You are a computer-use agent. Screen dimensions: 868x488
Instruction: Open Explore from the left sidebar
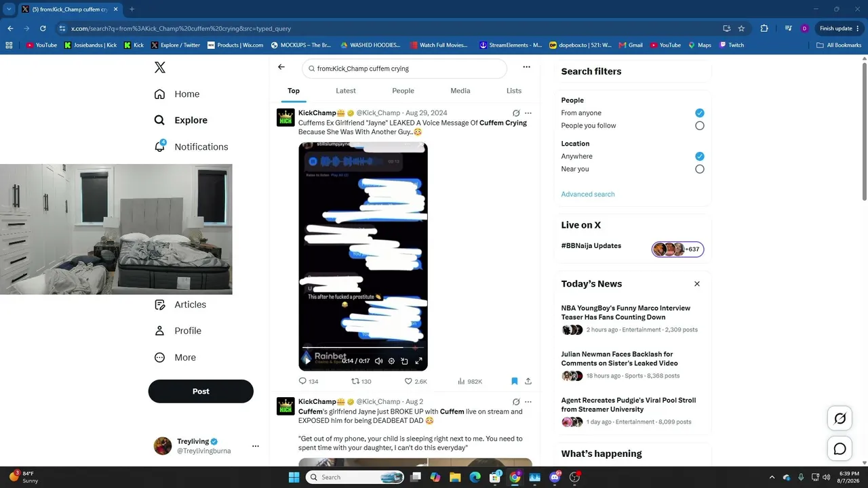181,120
